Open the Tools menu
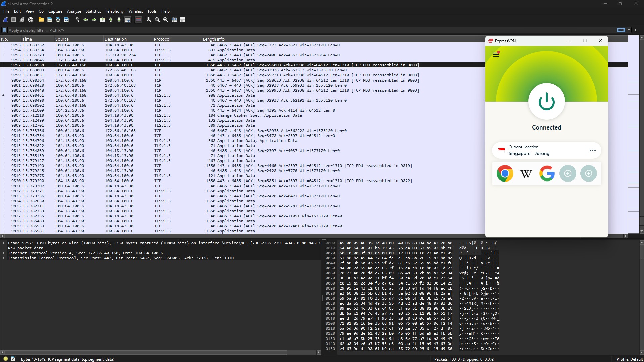The height and width of the screenshot is (362, 644). [x=152, y=11]
